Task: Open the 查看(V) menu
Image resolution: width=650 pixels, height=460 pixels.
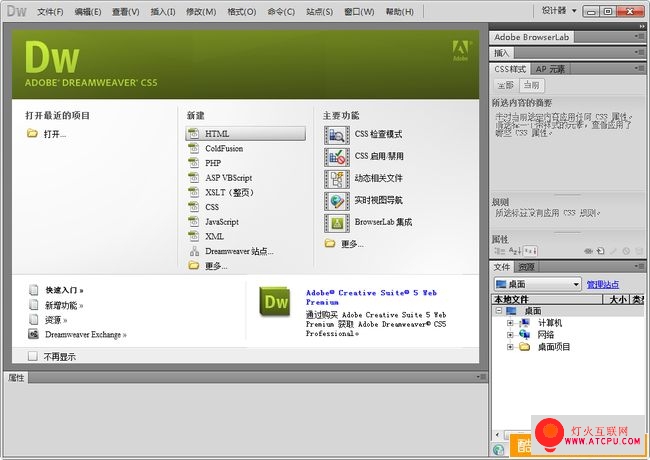Action: click(126, 12)
